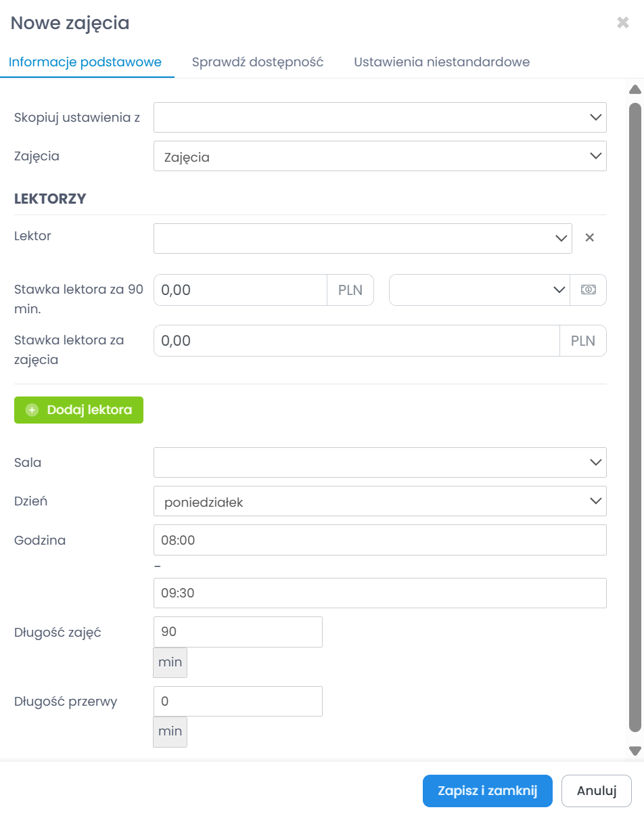
Task: Close the Nowe zajęcia dialog
Action: (x=623, y=23)
